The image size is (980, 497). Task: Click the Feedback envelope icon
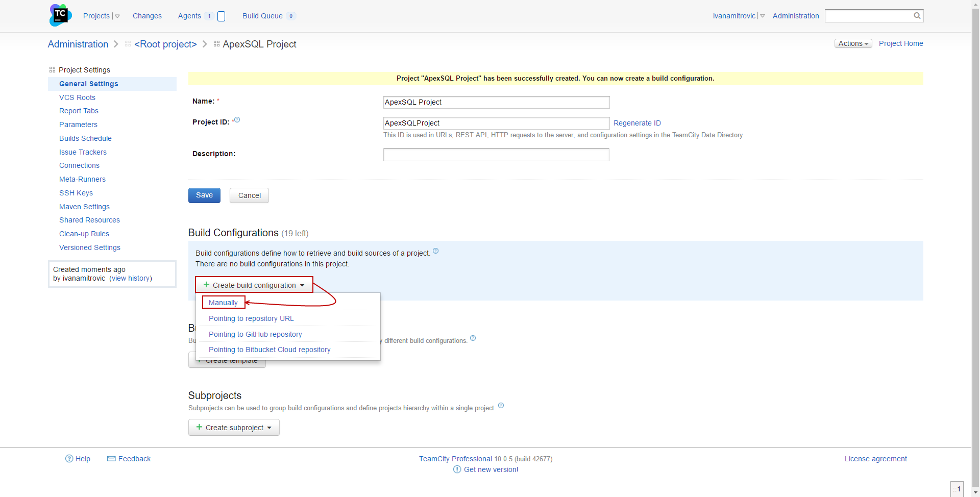pos(111,459)
